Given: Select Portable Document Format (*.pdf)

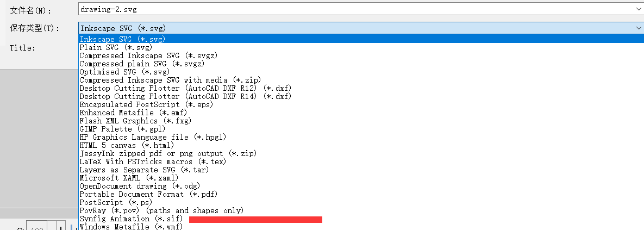Looking at the screenshot, I should (148, 194).
